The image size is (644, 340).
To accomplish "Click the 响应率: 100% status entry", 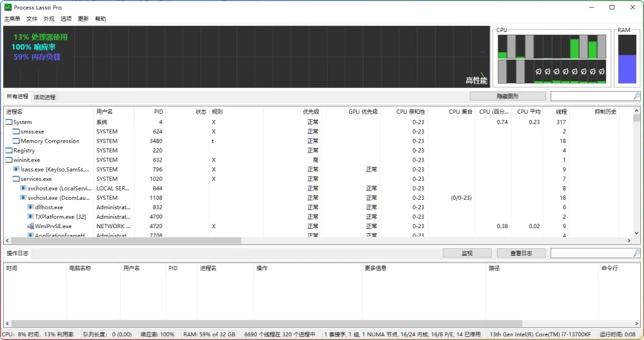I will pyautogui.click(x=158, y=334).
